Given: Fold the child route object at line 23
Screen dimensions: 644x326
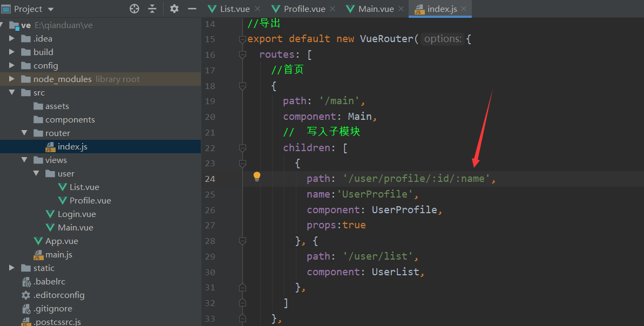Looking at the screenshot, I should 242,164.
